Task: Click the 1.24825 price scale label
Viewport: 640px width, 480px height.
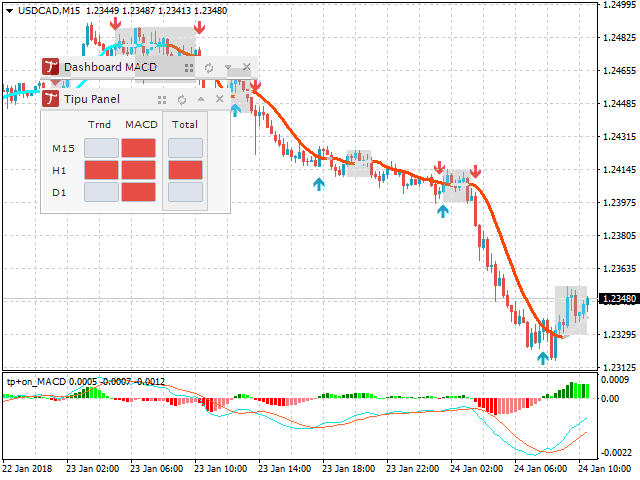Action: click(x=619, y=38)
